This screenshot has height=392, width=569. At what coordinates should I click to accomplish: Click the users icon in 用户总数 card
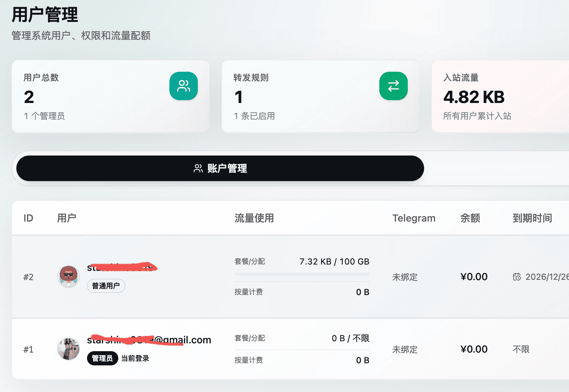pos(184,86)
